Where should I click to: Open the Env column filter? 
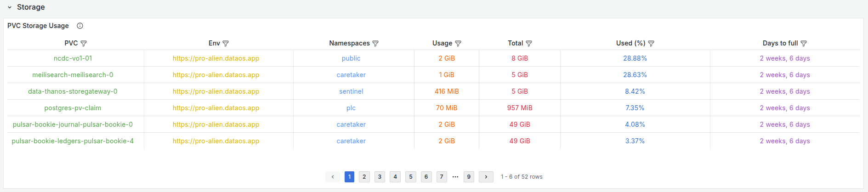[226, 44]
